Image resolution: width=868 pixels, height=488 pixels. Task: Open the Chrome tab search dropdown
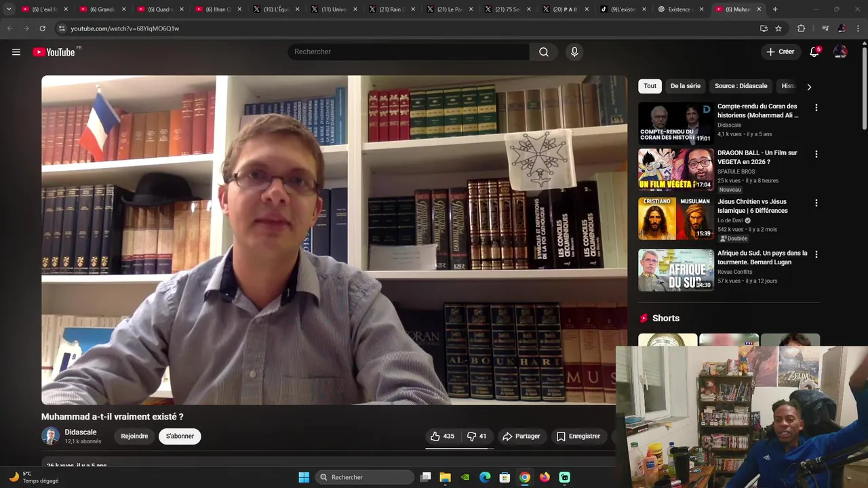pyautogui.click(x=9, y=9)
